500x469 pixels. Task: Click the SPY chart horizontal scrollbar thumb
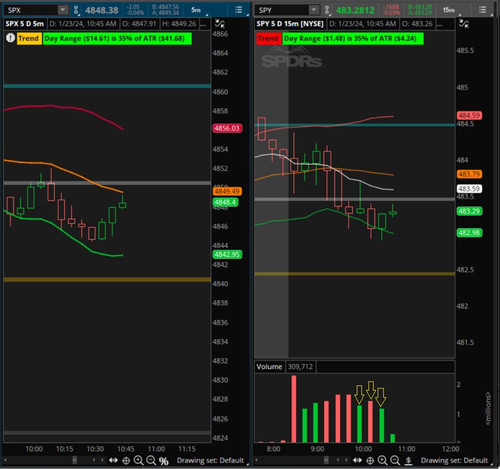click(326, 460)
